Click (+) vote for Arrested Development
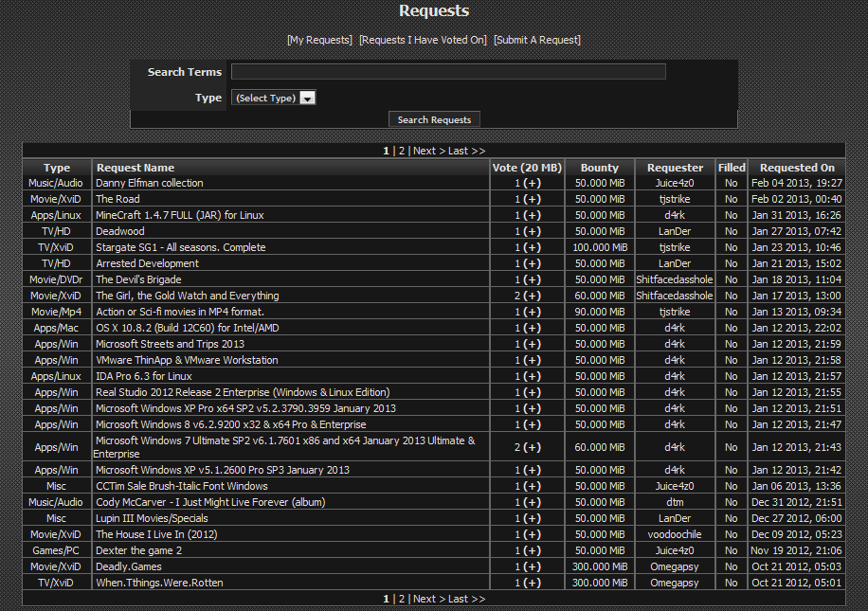Image resolution: width=868 pixels, height=611 pixels. [533, 263]
